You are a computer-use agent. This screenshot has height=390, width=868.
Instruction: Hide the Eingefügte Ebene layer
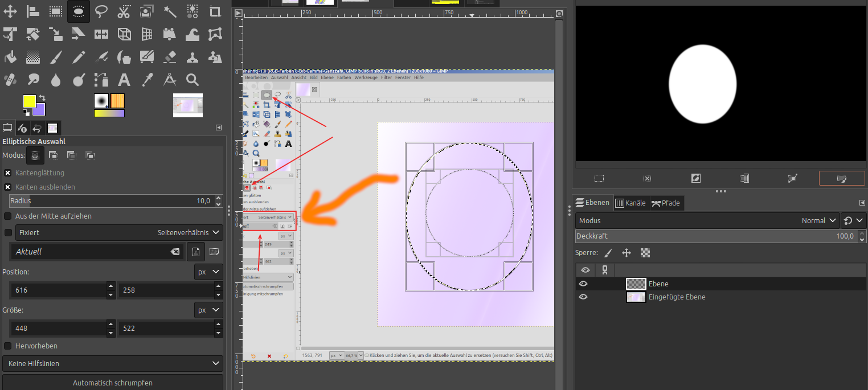pos(583,297)
